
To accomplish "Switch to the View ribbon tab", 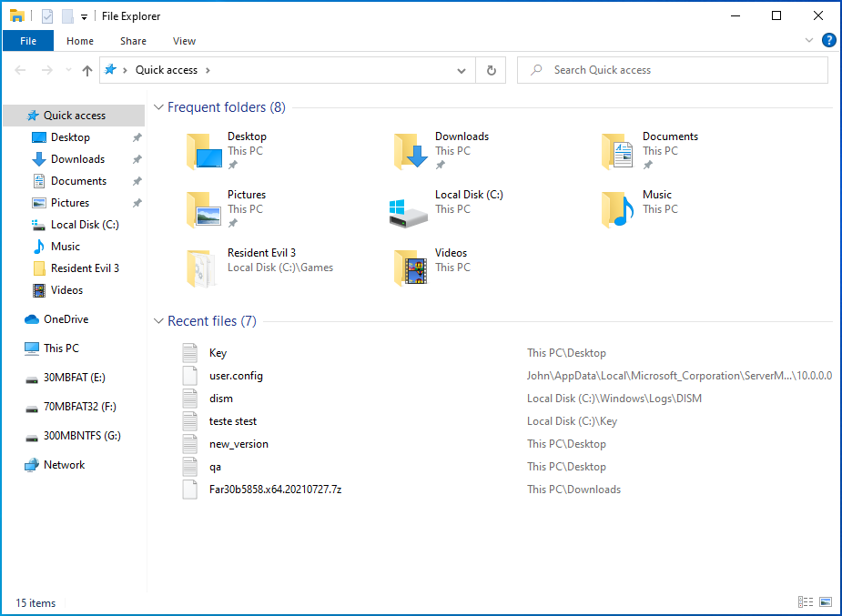I will 184,41.
